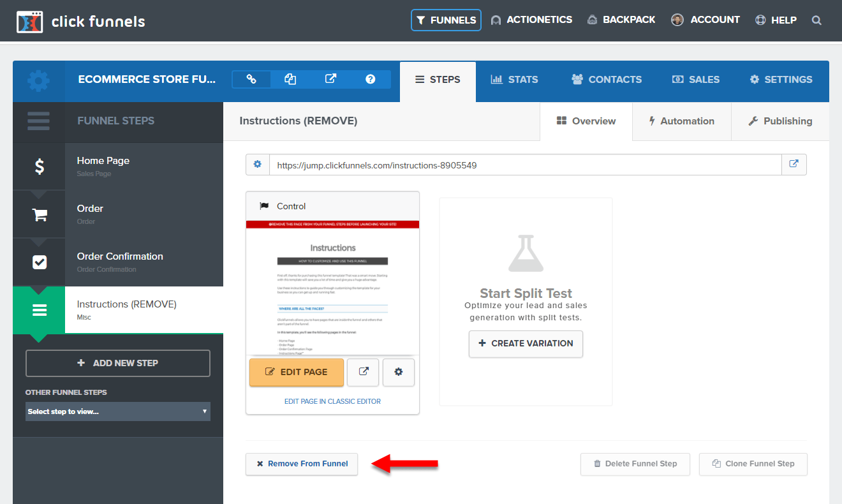The image size is (842, 504).
Task: Select the Overview tab
Action: (586, 121)
